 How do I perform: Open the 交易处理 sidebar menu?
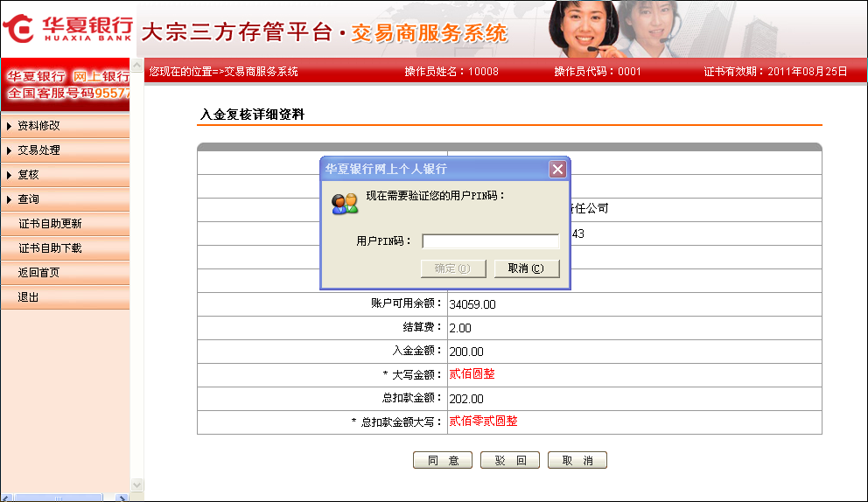pos(66,150)
